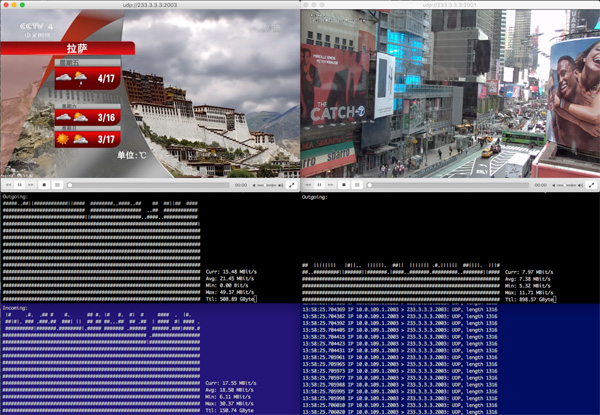Close the 2003 window with the red button

[6, 5]
